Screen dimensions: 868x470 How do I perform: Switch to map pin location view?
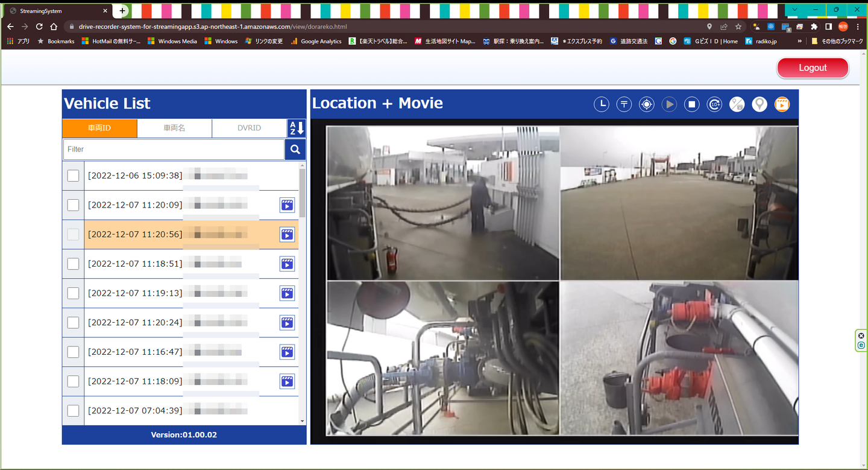(x=759, y=104)
